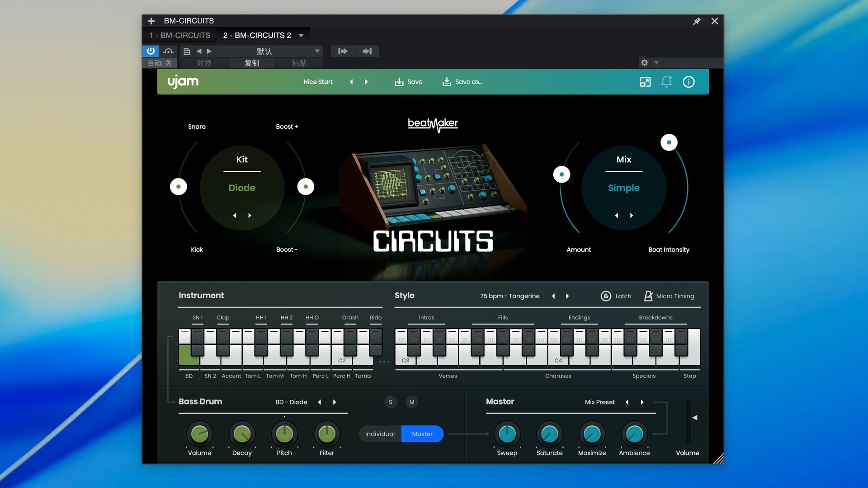Viewport: 868px width, 488px height.
Task: Select next Mix preset in Mix circle
Action: 632,216
